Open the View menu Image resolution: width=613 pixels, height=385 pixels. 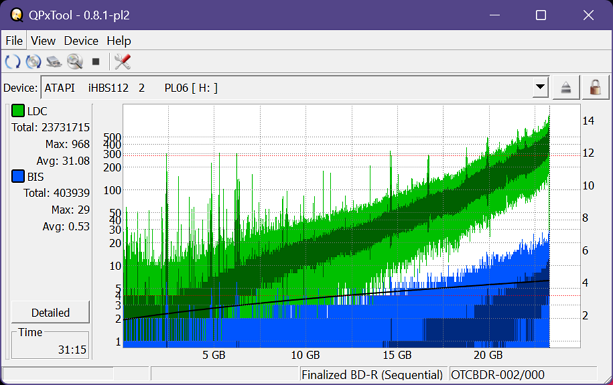43,41
